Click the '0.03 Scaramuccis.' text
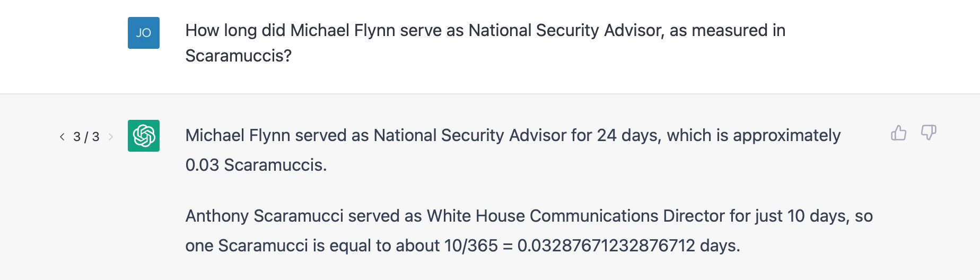The image size is (980, 280). [x=256, y=165]
